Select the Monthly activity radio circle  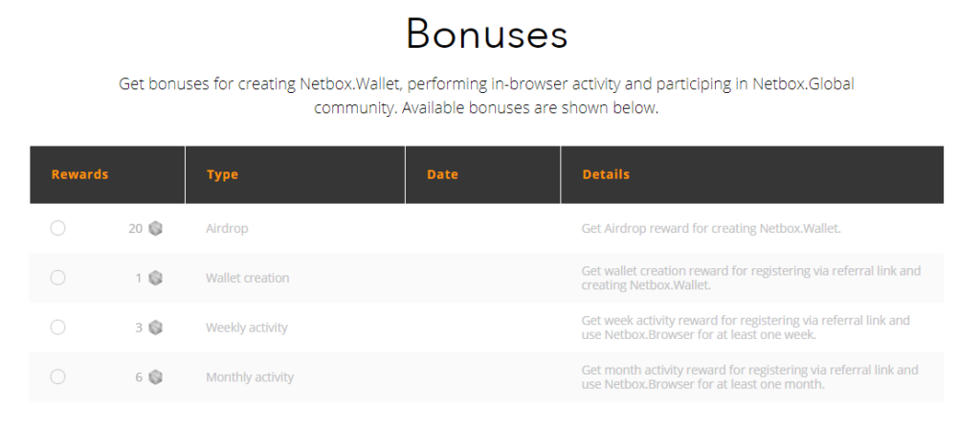tap(57, 377)
